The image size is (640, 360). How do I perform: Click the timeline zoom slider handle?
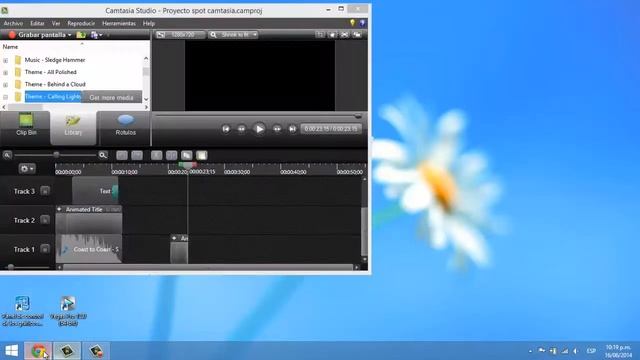pyautogui.click(x=57, y=155)
